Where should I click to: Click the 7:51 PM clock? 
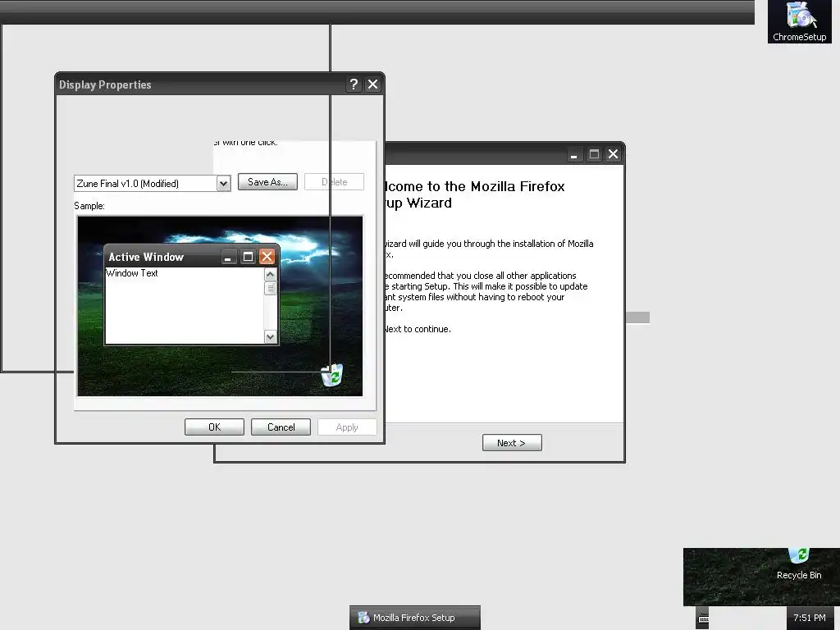coord(810,618)
